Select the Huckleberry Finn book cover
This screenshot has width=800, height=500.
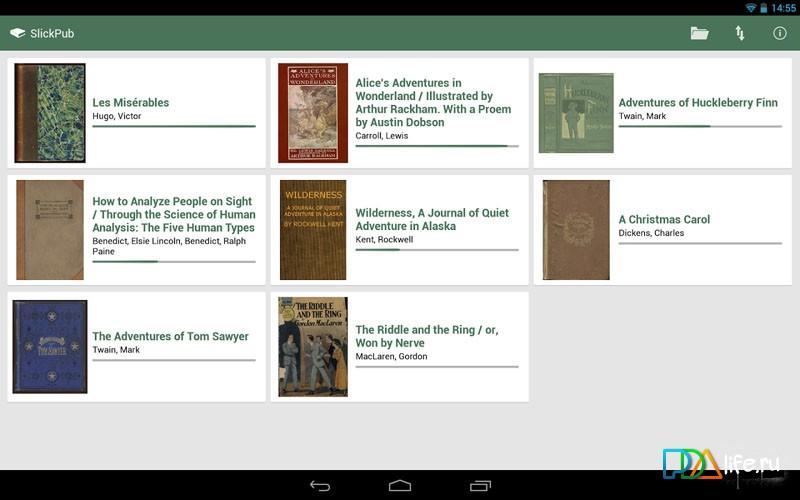[x=576, y=113]
